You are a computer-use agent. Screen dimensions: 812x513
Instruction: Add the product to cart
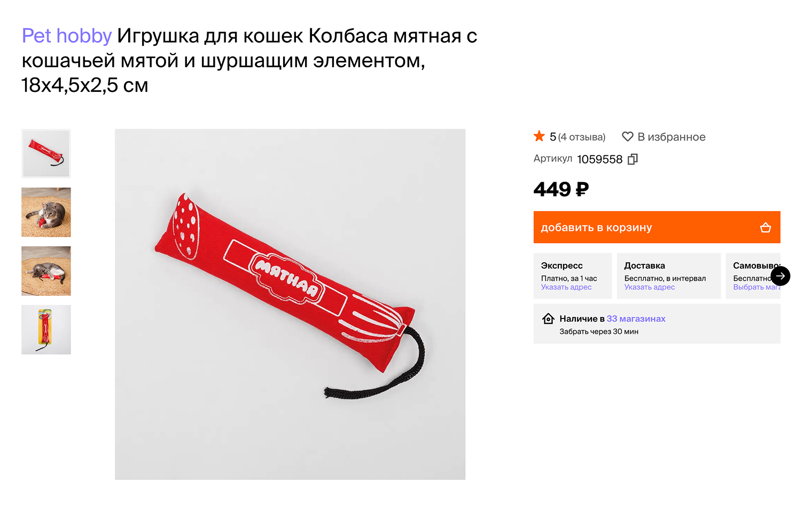[657, 227]
